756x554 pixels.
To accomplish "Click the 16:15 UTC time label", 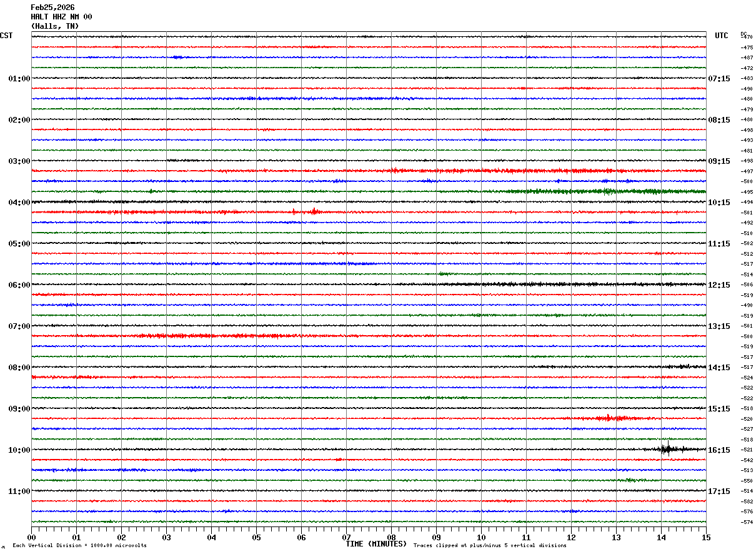I will (719, 450).
